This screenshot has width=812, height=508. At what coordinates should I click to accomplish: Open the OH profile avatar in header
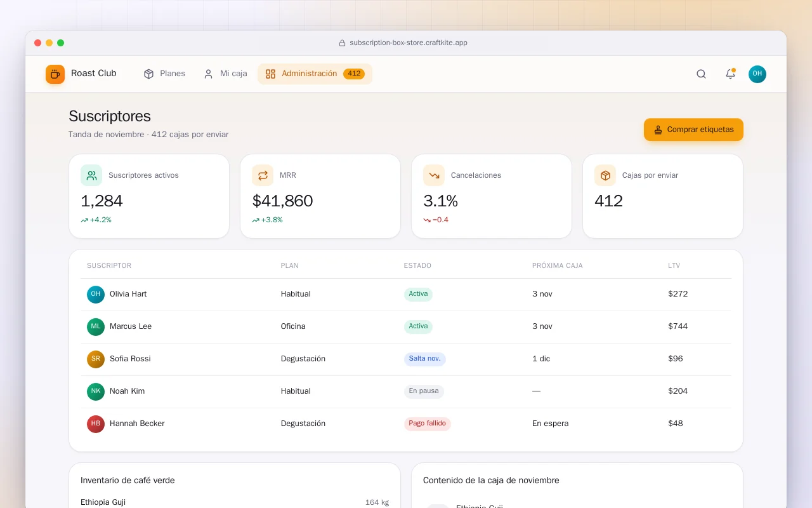[757, 74]
